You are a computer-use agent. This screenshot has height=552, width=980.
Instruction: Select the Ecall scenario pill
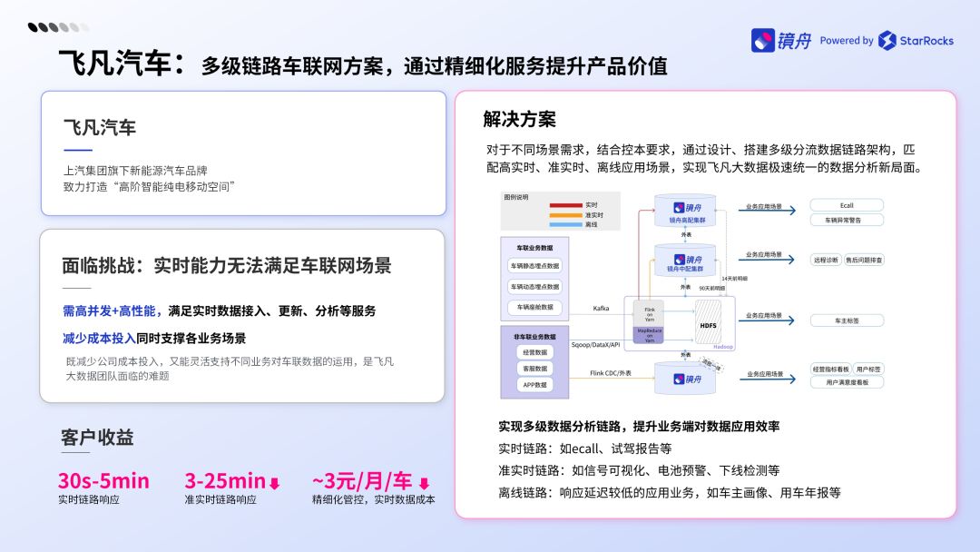[847, 205]
